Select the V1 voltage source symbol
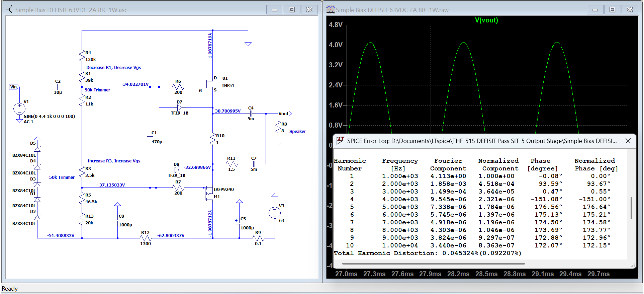 (19, 108)
